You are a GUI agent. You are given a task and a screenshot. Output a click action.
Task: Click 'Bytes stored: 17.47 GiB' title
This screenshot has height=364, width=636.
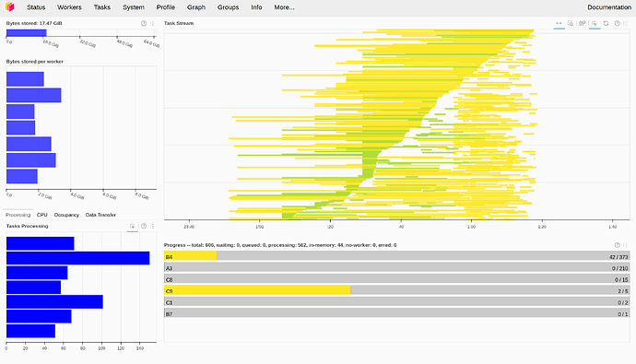tap(34, 23)
